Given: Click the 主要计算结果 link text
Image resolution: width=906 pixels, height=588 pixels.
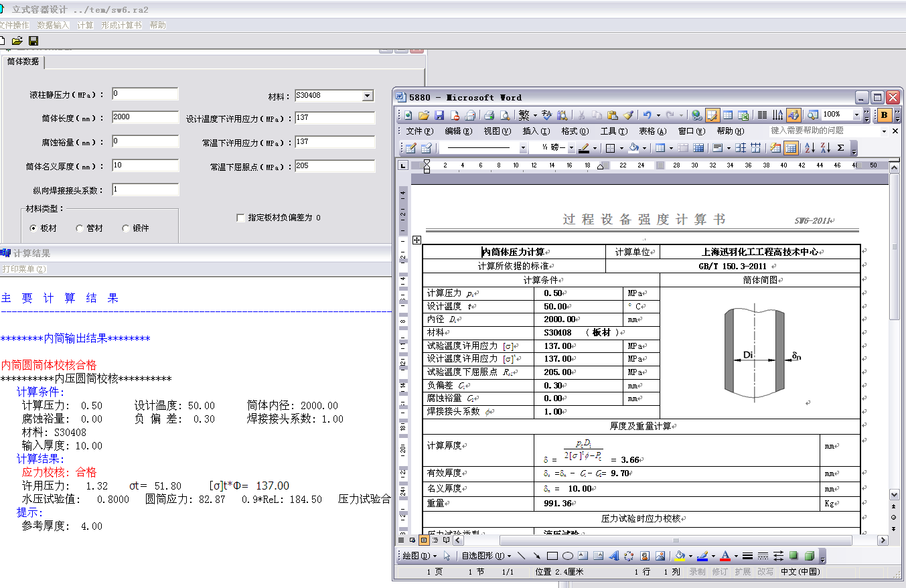Looking at the screenshot, I should tap(58, 298).
